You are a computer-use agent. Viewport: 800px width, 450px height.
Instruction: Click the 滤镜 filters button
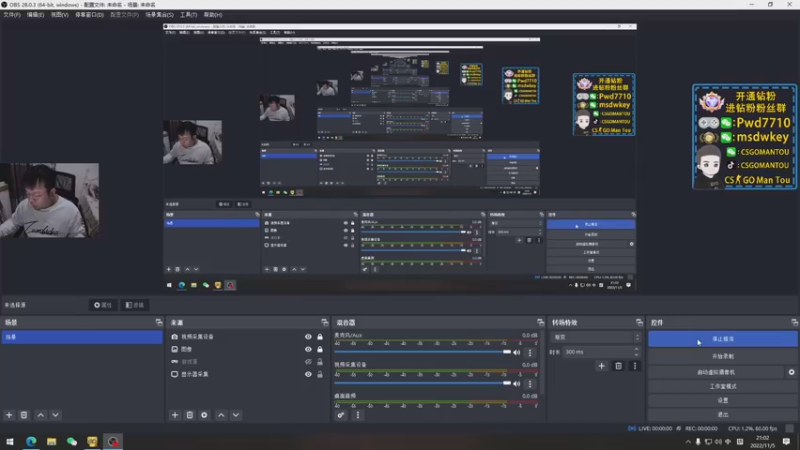pyautogui.click(x=135, y=305)
